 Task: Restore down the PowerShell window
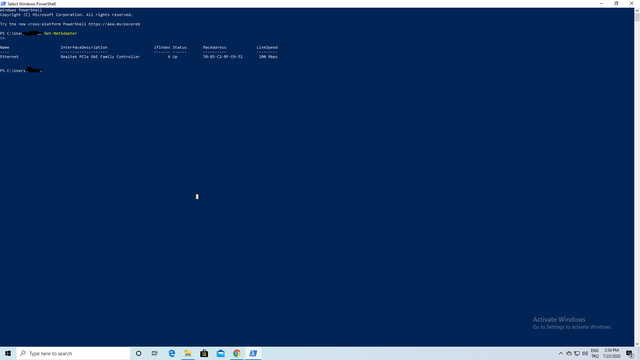point(616,4)
